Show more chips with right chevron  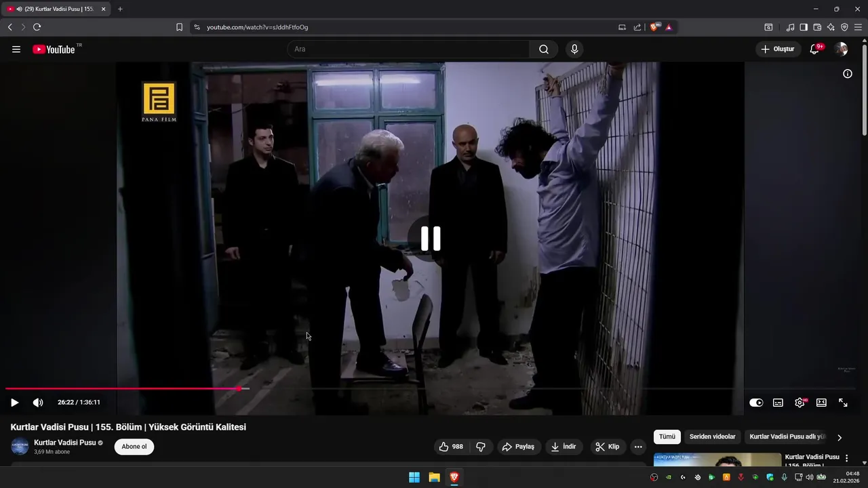pos(840,438)
